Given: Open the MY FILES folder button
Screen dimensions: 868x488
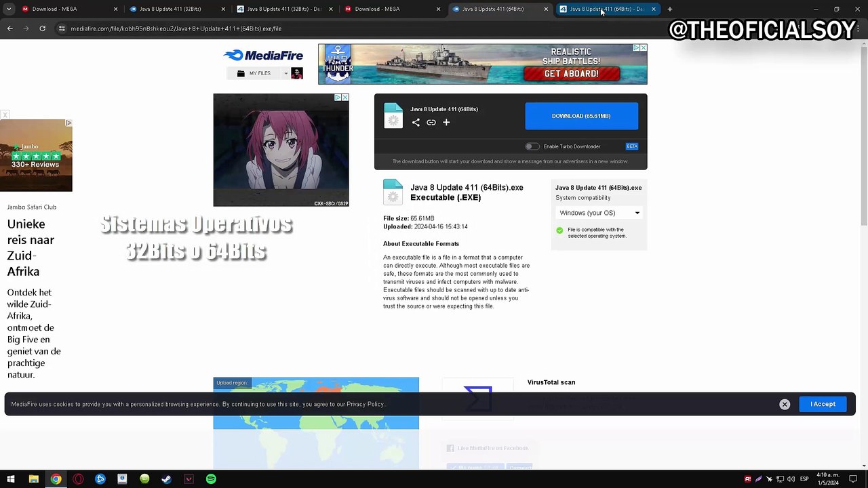Looking at the screenshot, I should [254, 73].
